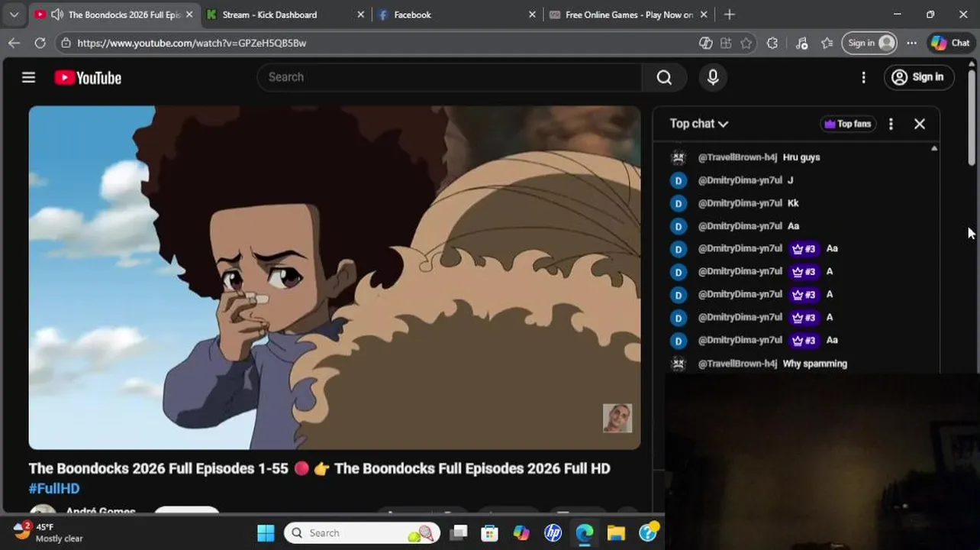Expand the tab actions chevron menu
Image resolution: width=980 pixels, height=550 pixels.
pyautogui.click(x=14, y=15)
